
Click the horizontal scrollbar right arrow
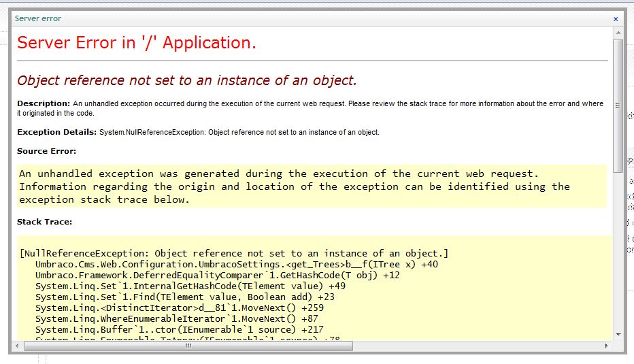[x=607, y=346]
